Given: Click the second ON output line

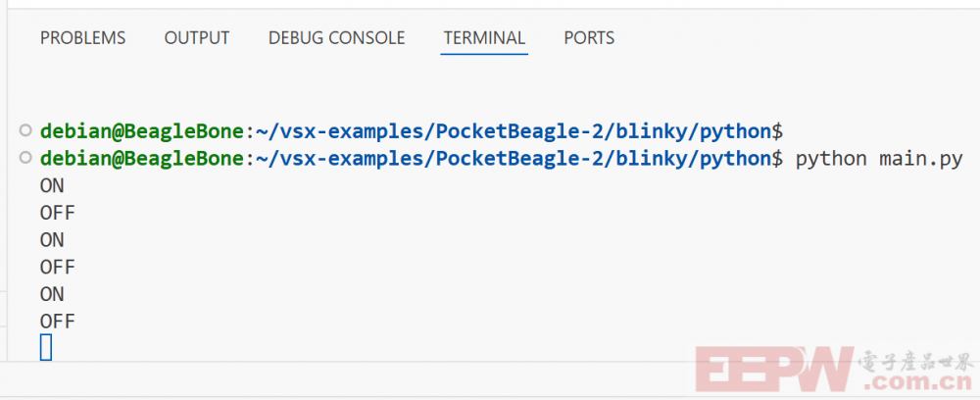Looking at the screenshot, I should [52, 240].
